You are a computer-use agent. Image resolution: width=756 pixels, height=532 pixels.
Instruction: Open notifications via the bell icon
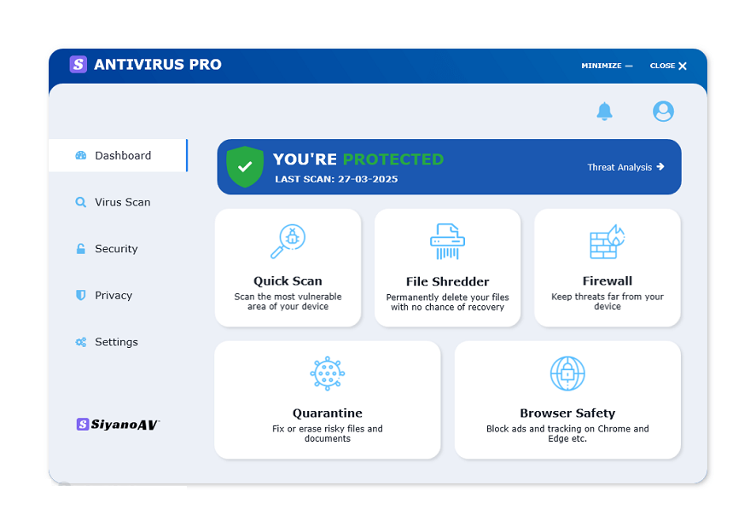[x=606, y=111]
